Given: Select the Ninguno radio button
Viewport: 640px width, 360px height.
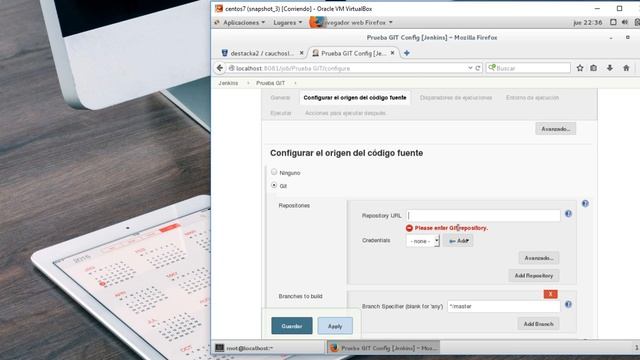Looking at the screenshot, I should [x=274, y=172].
